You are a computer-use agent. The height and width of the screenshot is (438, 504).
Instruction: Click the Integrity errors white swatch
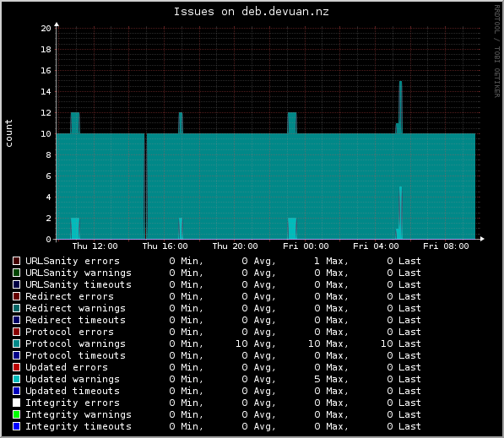tap(16, 403)
